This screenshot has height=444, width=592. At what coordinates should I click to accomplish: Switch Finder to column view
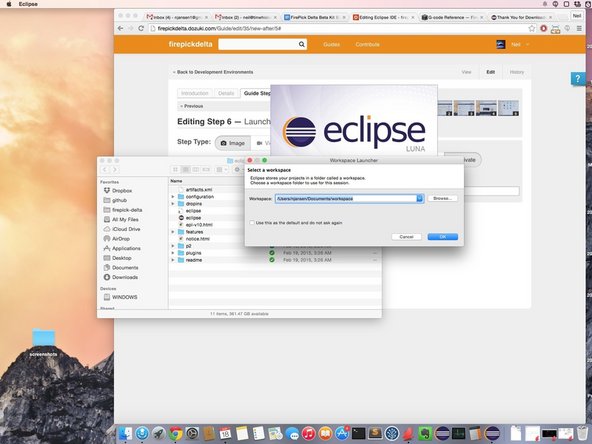coord(196,170)
